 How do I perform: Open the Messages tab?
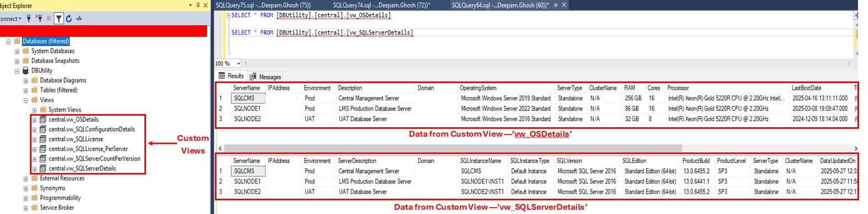pyautogui.click(x=265, y=77)
